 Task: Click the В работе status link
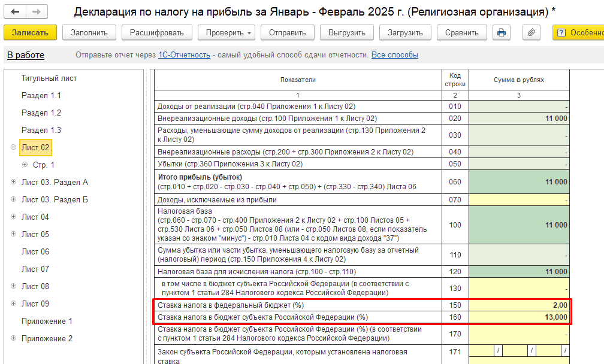26,55
